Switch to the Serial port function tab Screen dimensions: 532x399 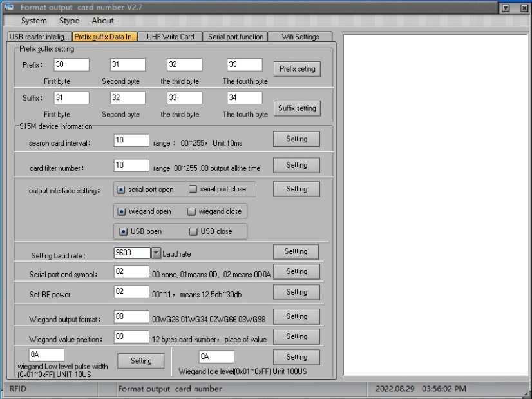[236, 37]
